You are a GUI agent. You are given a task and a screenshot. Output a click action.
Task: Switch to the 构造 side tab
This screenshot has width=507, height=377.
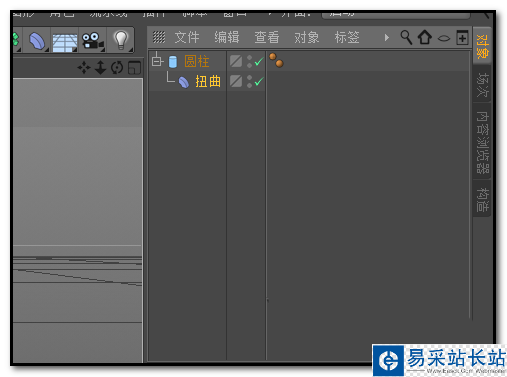pos(482,199)
